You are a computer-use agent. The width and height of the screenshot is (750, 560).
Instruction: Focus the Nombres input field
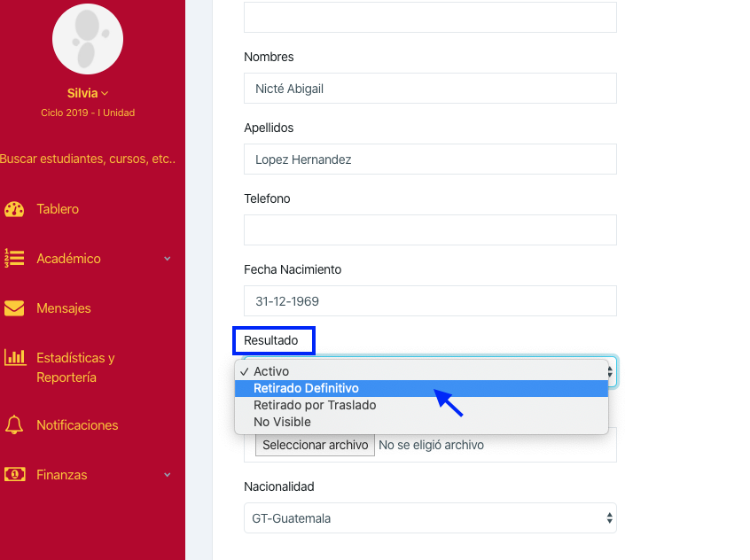(430, 89)
